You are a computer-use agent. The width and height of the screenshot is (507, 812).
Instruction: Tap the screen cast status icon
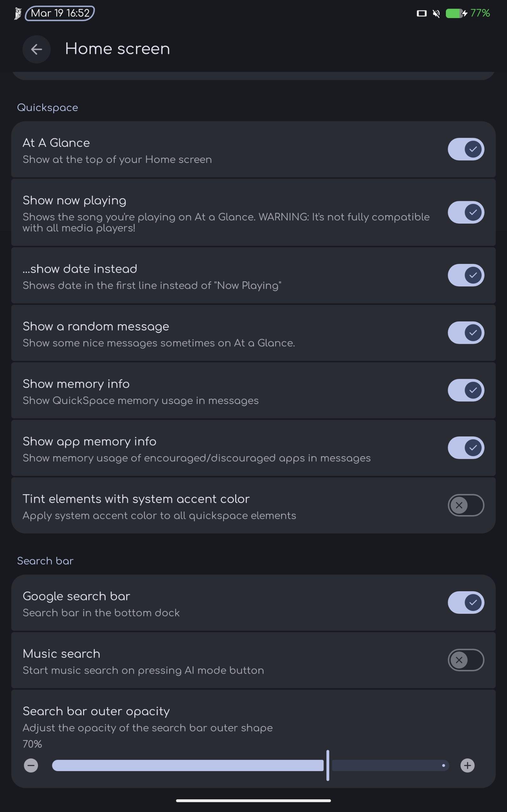421,13
